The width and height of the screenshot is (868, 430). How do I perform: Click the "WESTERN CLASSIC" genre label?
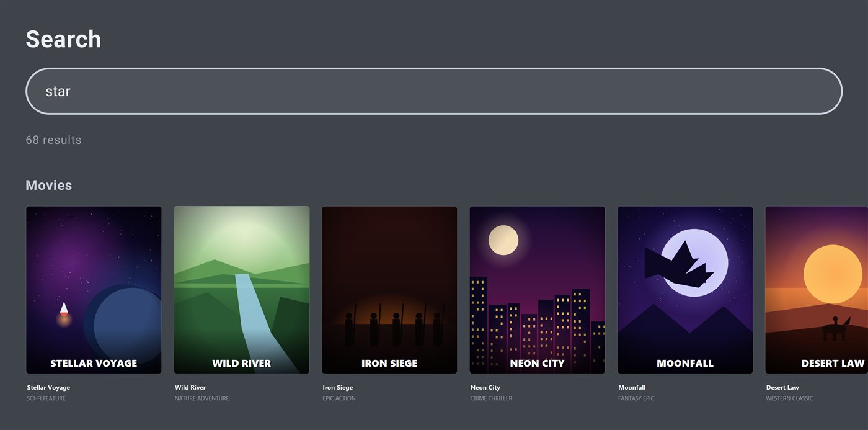(789, 398)
